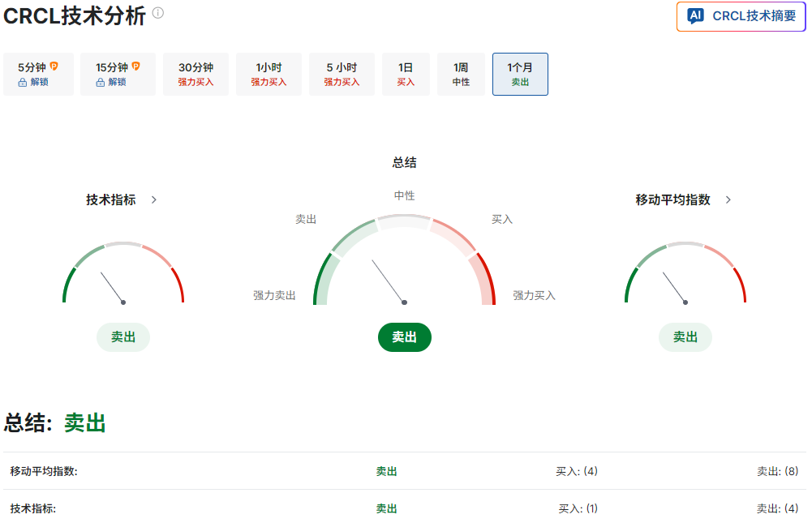Open the CRCL技术摘要 panel
The height and width of the screenshot is (523, 812).
(x=740, y=16)
